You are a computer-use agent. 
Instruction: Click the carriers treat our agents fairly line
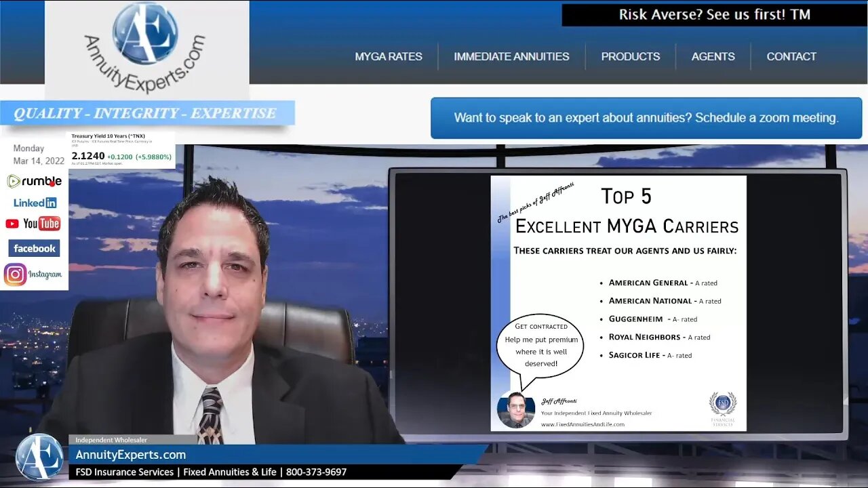[625, 251]
